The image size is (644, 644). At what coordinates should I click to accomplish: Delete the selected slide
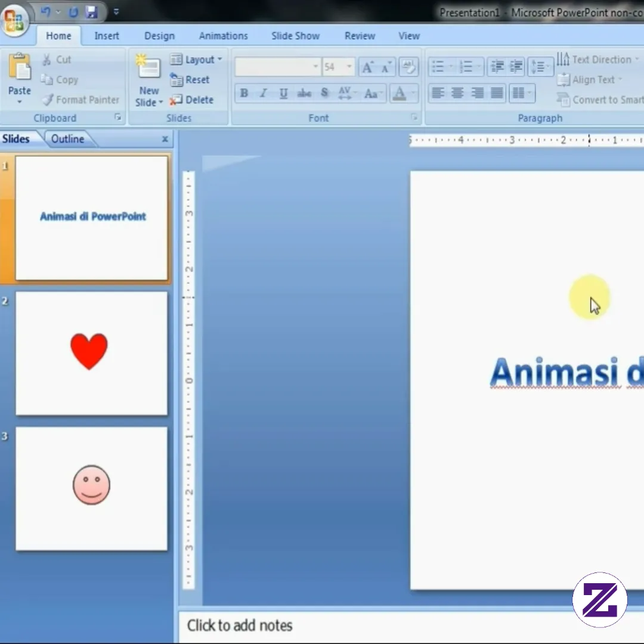[191, 100]
